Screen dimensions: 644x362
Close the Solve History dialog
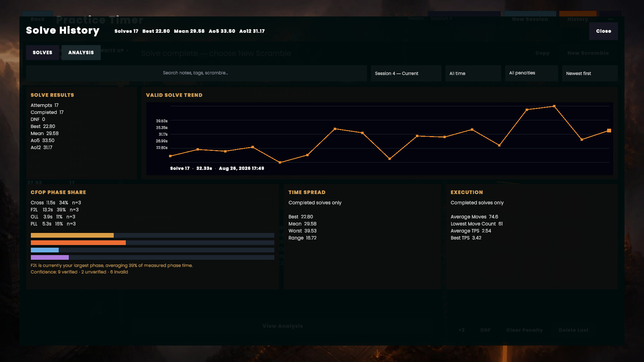click(603, 31)
